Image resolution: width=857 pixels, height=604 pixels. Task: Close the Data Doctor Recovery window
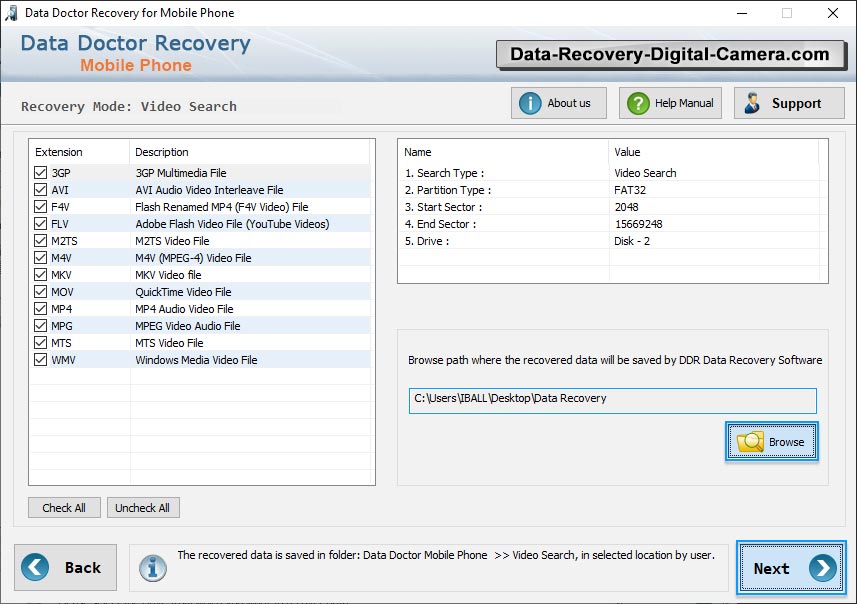pos(832,13)
